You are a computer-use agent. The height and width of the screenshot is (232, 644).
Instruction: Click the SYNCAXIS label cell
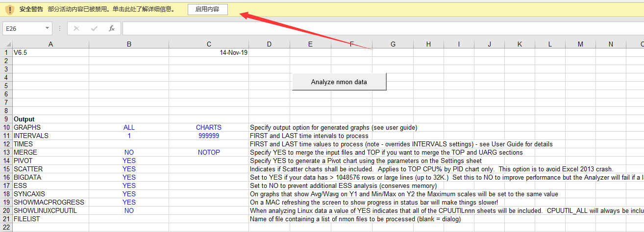[50, 194]
